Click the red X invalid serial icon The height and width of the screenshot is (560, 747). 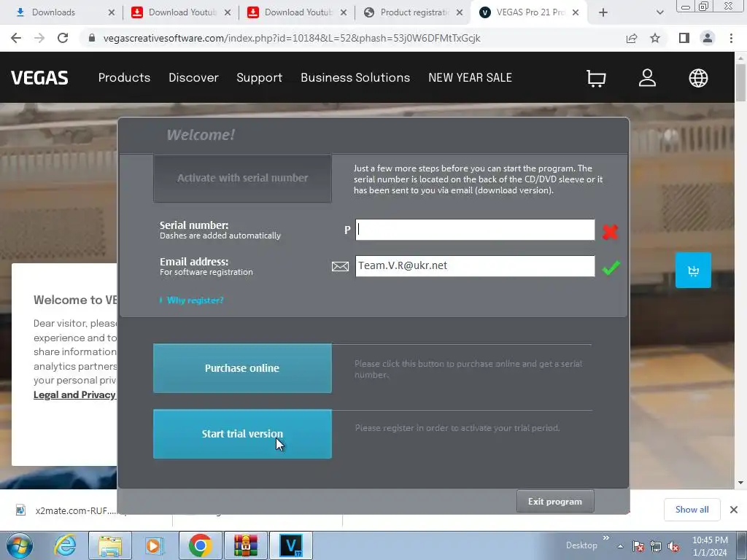610,231
